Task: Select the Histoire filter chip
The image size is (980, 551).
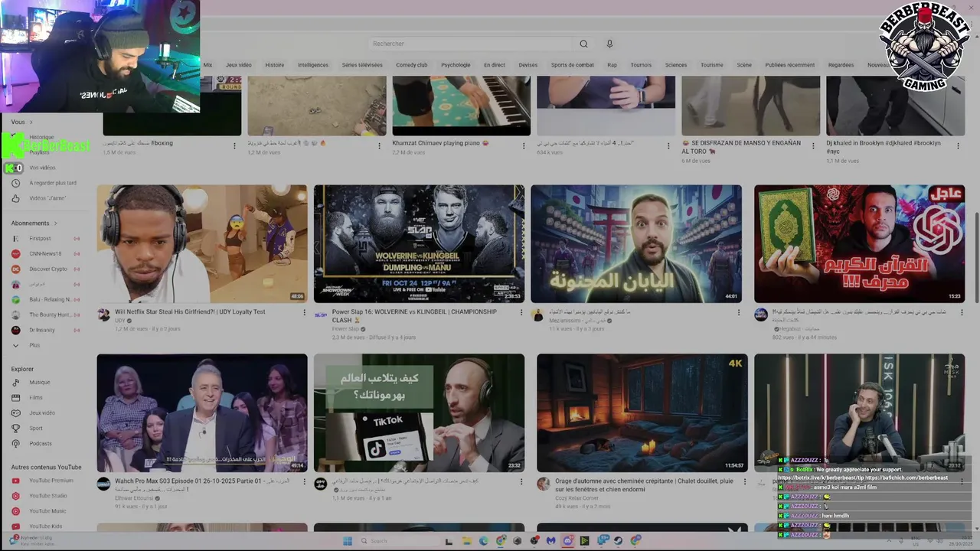Action: [274, 65]
